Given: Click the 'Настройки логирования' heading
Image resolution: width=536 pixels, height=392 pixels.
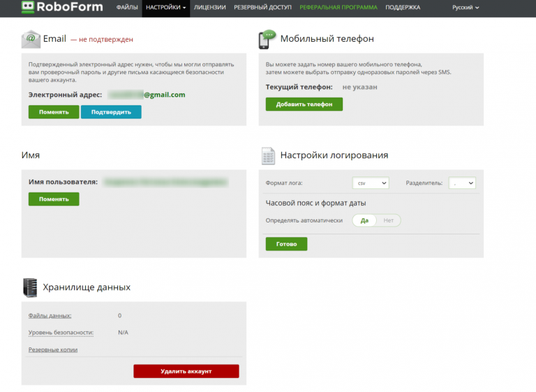Looking at the screenshot, I should tap(334, 155).
